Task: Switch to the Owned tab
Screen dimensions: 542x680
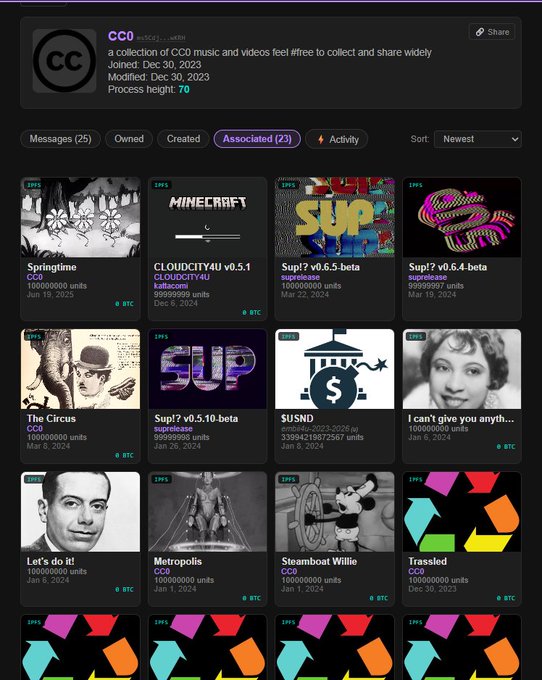Action: point(129,139)
